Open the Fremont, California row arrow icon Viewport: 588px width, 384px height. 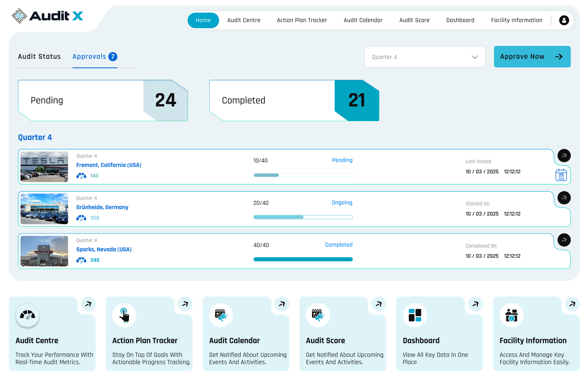[x=564, y=156]
